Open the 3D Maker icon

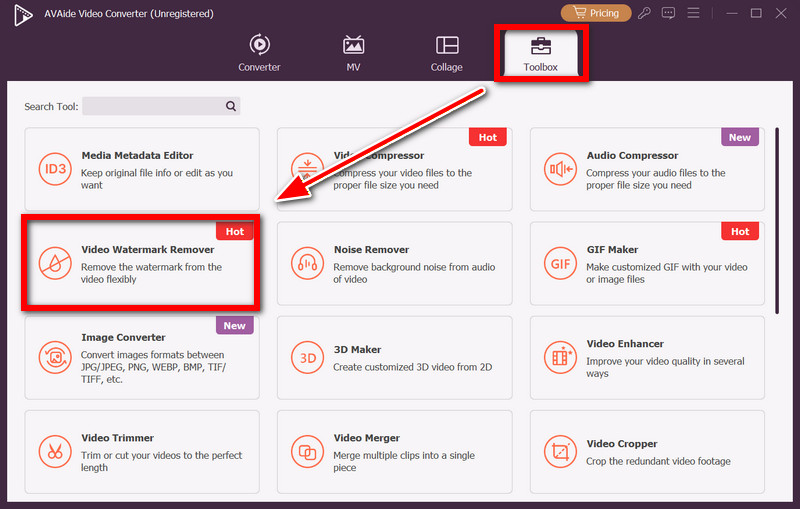point(306,356)
